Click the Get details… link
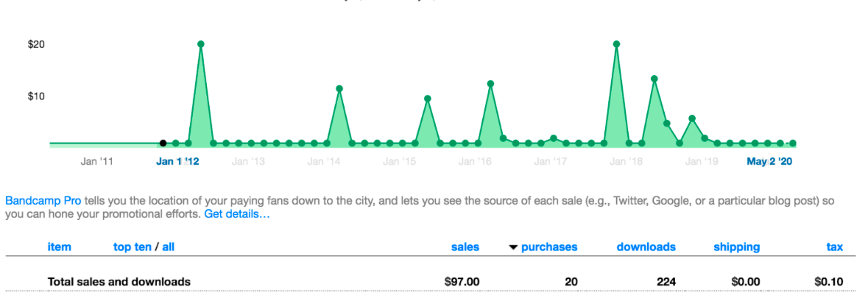Viewport: 868px width, 298px height. pos(237,214)
